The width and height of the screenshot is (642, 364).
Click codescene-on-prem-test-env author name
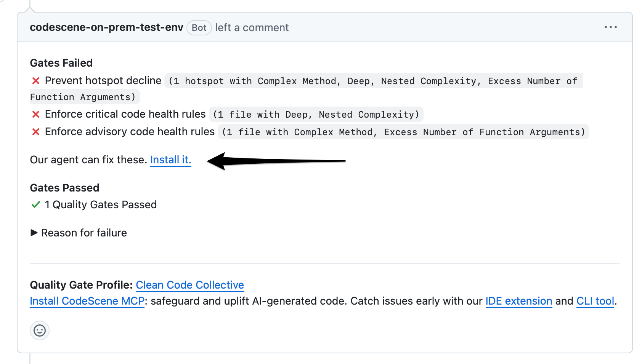tap(106, 27)
